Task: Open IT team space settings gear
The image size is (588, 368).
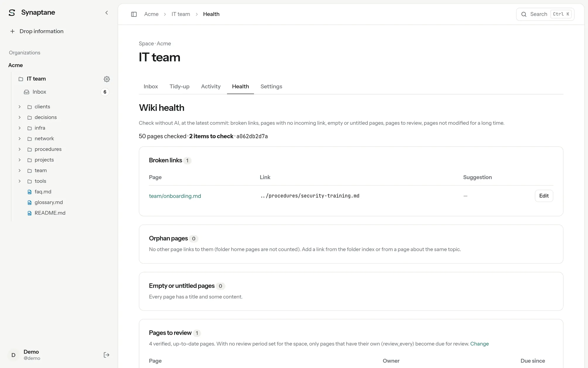Action: 107,79
